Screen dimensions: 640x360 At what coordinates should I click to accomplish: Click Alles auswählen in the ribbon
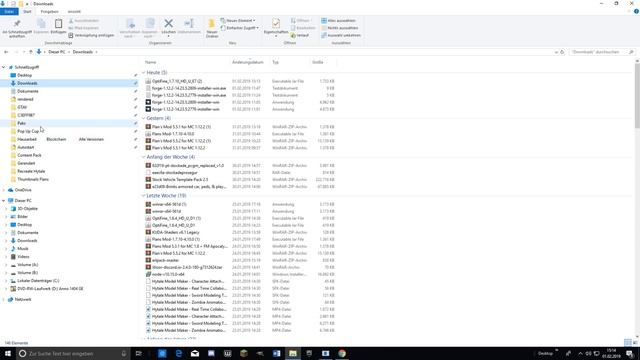(338, 20)
